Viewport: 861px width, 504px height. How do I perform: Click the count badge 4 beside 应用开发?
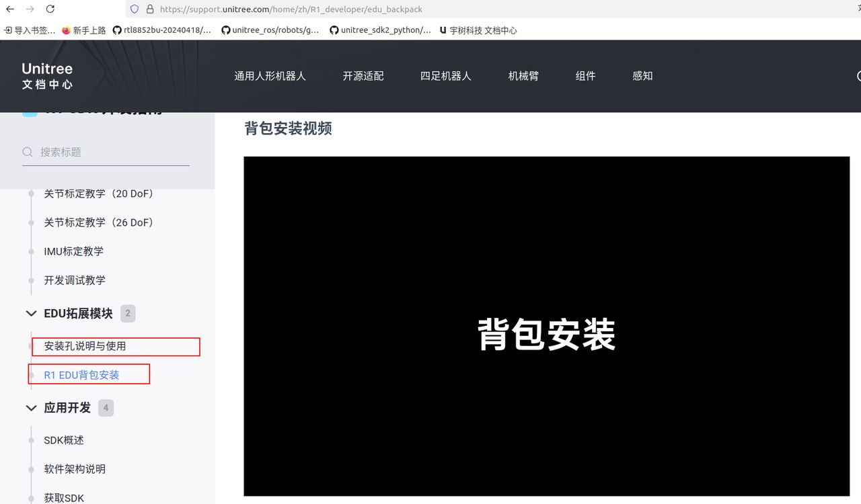pyautogui.click(x=106, y=408)
